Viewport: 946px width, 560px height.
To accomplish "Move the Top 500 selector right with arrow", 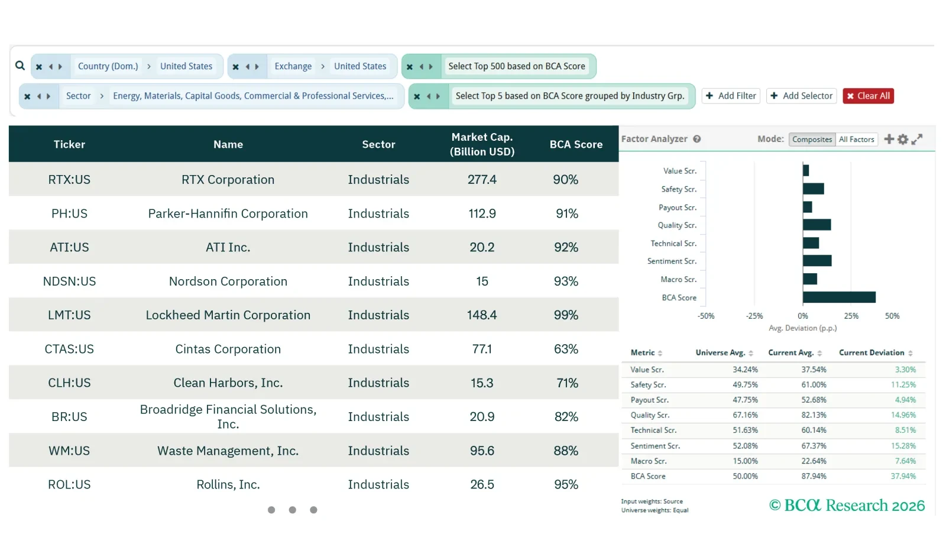I will pyautogui.click(x=431, y=67).
